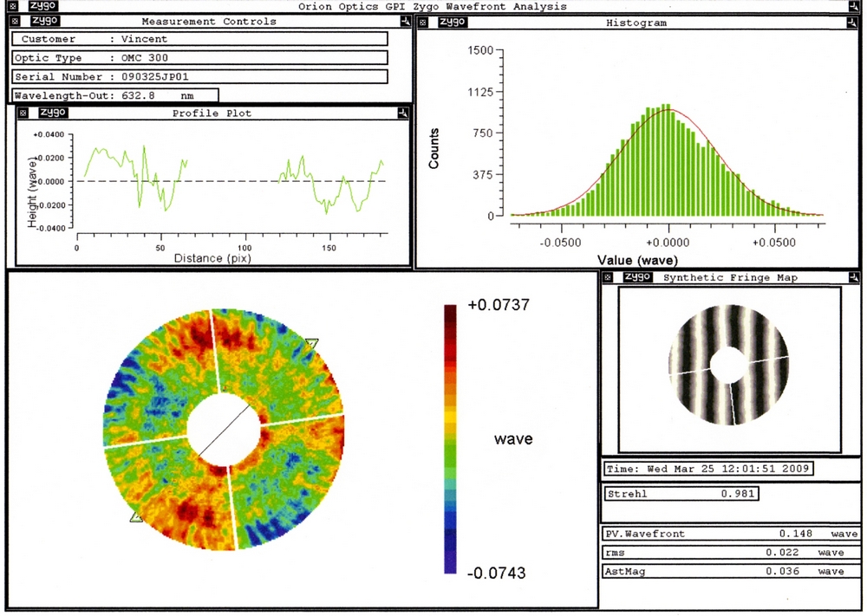The width and height of the screenshot is (867, 616).
Task: Click the 1125 tick label on Histogram axis
Action: point(480,92)
